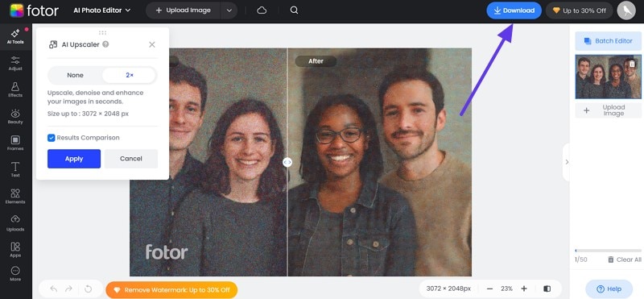Image resolution: width=644 pixels, height=299 pixels.
Task: Collapse the right side panel chevron
Action: click(567, 162)
